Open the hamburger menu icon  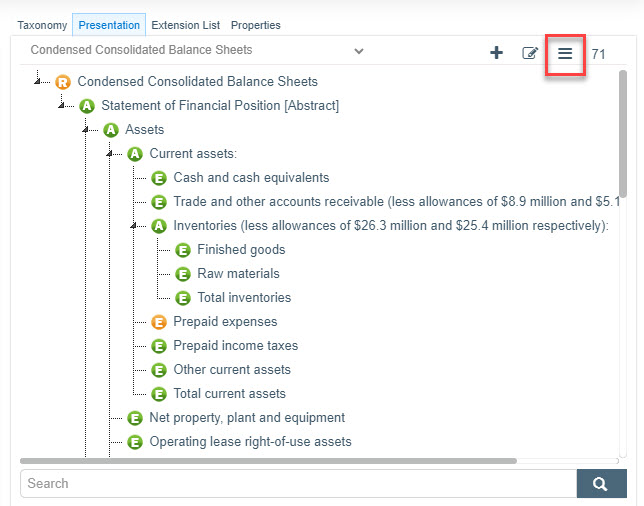pos(565,53)
